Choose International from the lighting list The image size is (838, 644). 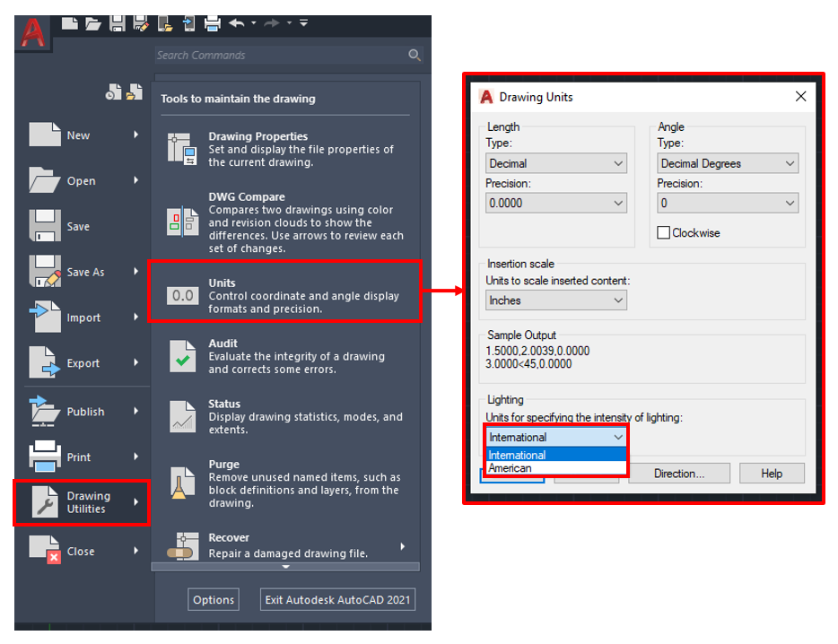(555, 456)
